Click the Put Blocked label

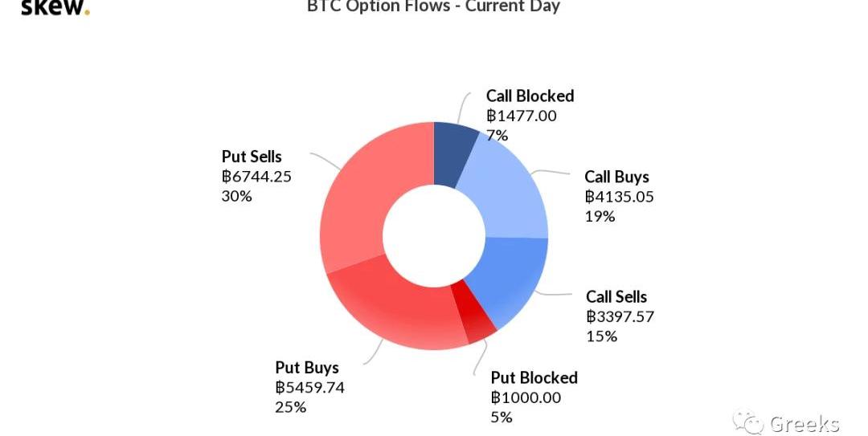[x=534, y=377]
